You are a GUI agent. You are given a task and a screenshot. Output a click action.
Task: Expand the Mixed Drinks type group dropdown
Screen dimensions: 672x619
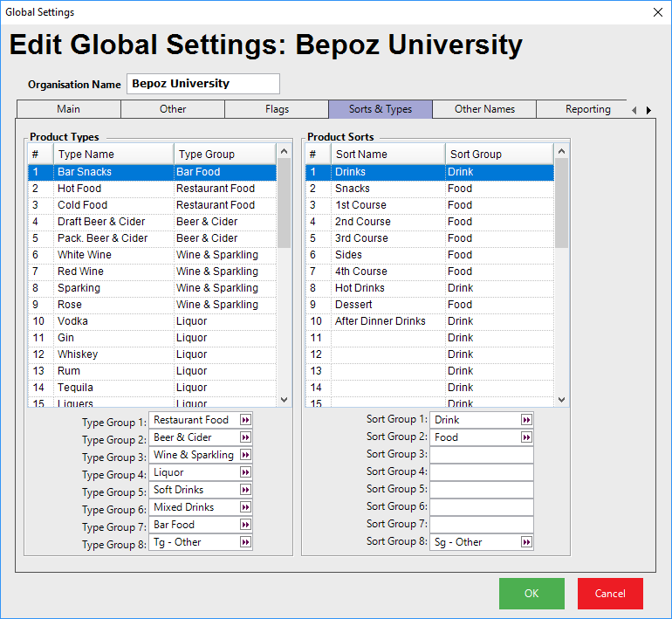pos(245,507)
